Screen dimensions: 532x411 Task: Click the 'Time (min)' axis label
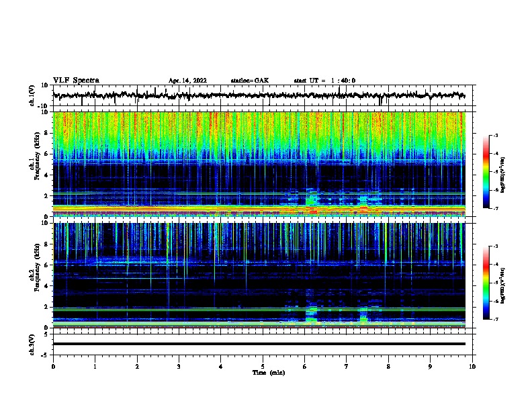(269, 373)
